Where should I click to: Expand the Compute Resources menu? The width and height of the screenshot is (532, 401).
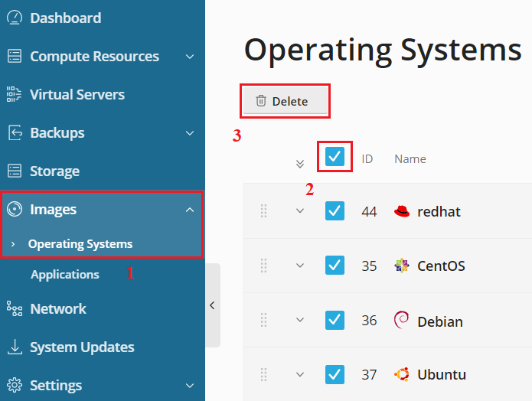click(190, 56)
